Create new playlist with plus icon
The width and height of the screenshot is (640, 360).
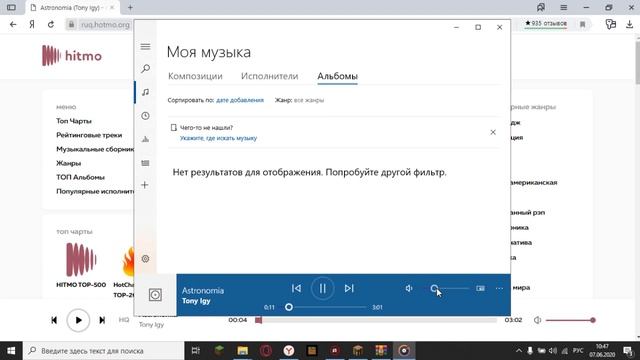[x=145, y=185]
